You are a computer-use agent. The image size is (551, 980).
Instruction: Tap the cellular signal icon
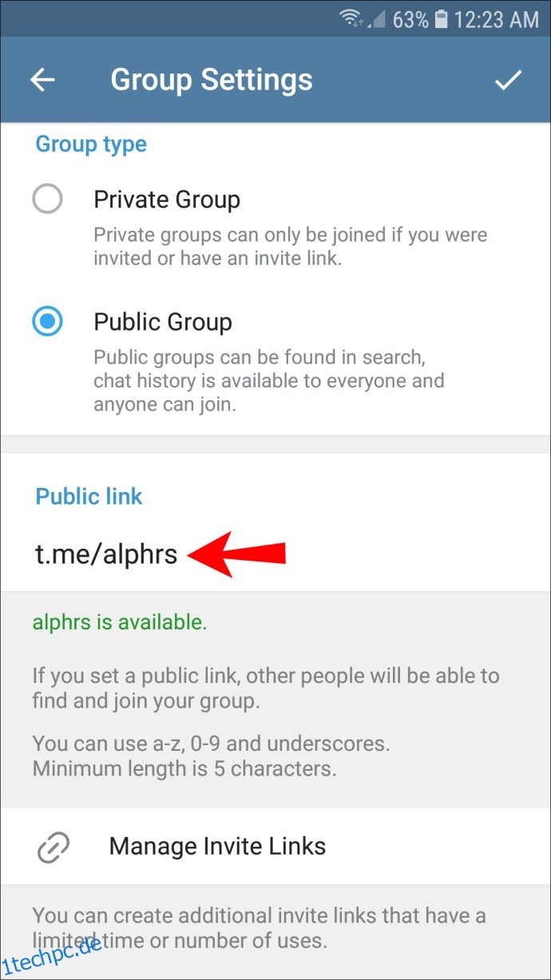[x=375, y=18]
